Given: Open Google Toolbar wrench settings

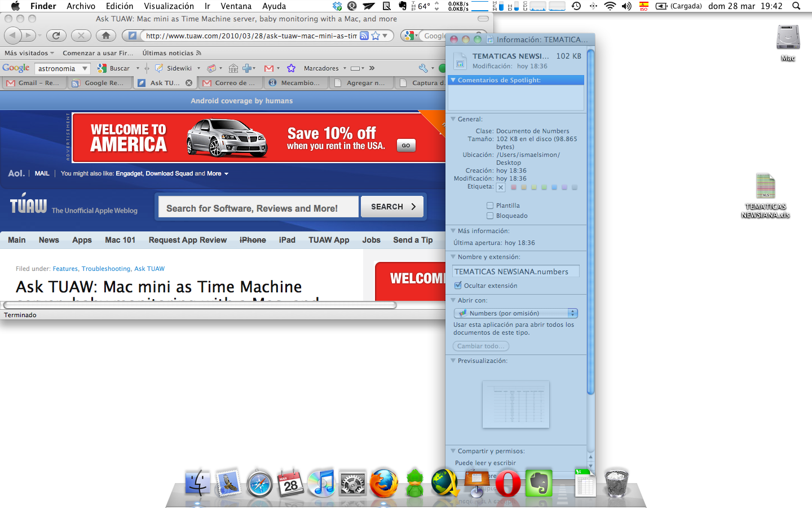Looking at the screenshot, I should (423, 68).
